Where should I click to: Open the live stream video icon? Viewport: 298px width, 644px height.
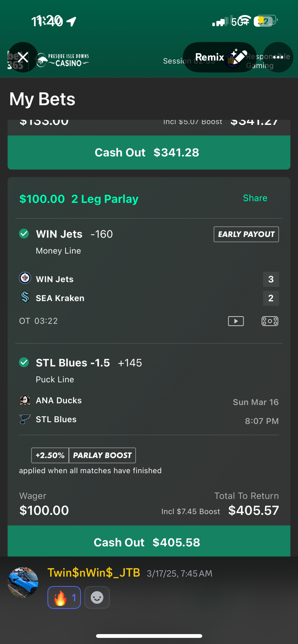point(236,321)
